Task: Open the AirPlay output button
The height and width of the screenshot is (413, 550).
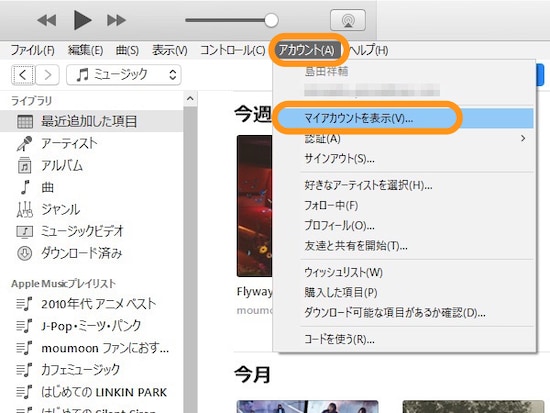Action: [x=348, y=20]
